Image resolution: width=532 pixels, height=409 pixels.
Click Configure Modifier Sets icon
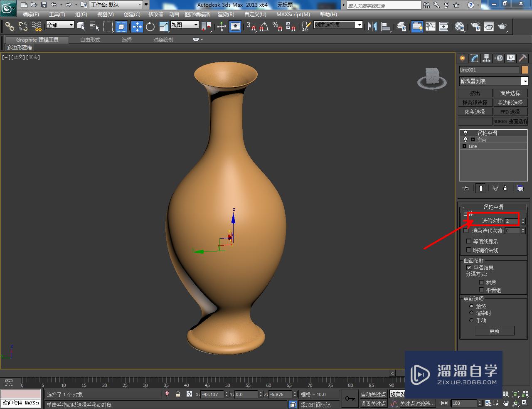pyautogui.click(x=520, y=188)
